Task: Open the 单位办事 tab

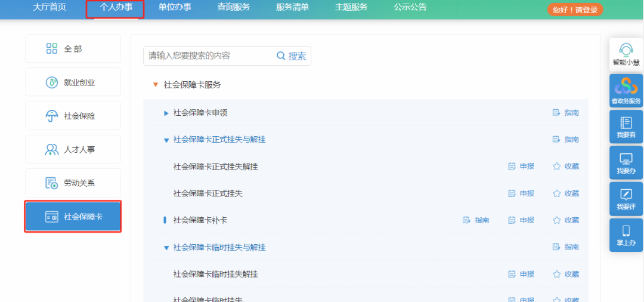Action: coord(175,8)
